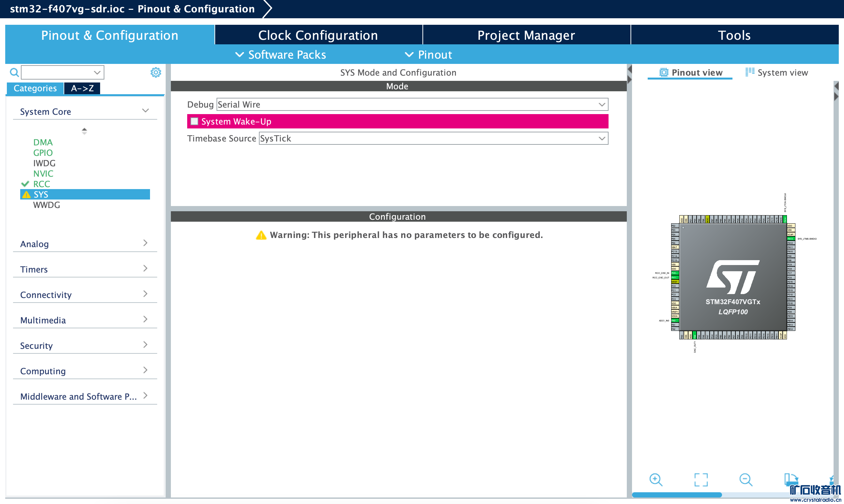This screenshot has height=504, width=844.
Task: Click the zoom out icon below chip
Action: 746,480
